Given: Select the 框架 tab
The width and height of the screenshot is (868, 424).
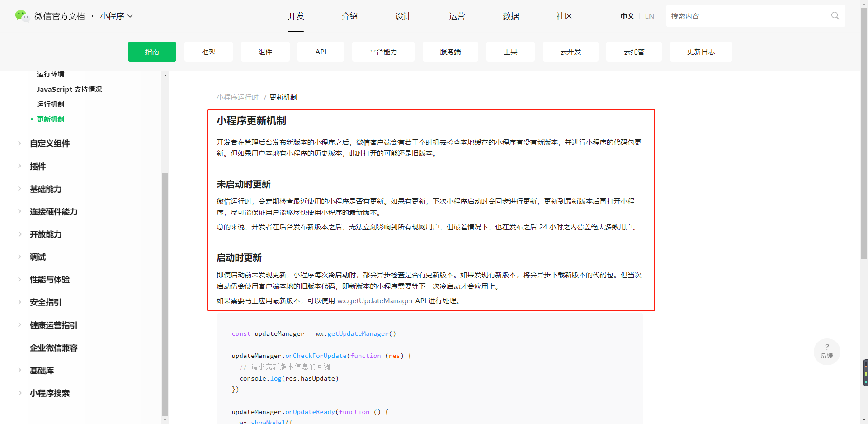Looking at the screenshot, I should (208, 52).
